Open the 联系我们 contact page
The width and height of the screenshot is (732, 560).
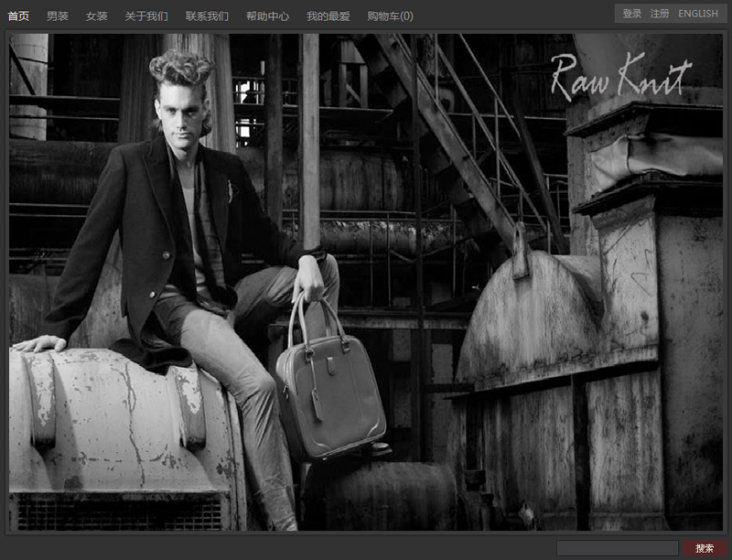(x=207, y=16)
